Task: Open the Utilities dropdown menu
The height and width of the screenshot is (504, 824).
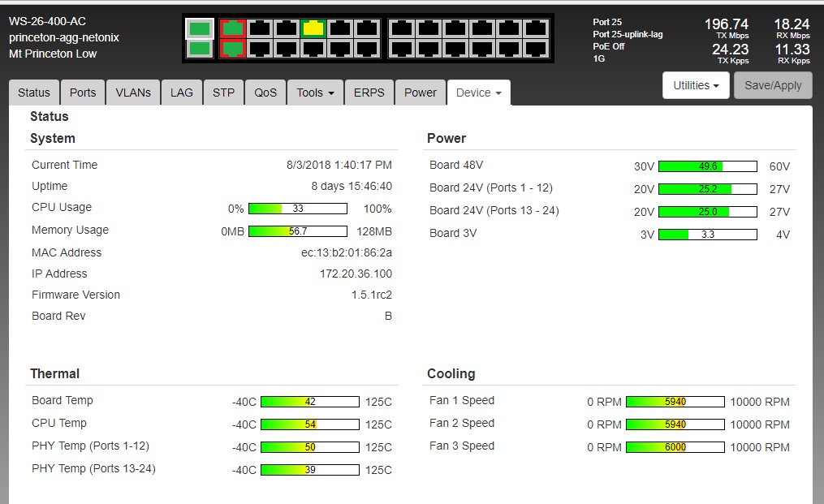Action: tap(696, 85)
